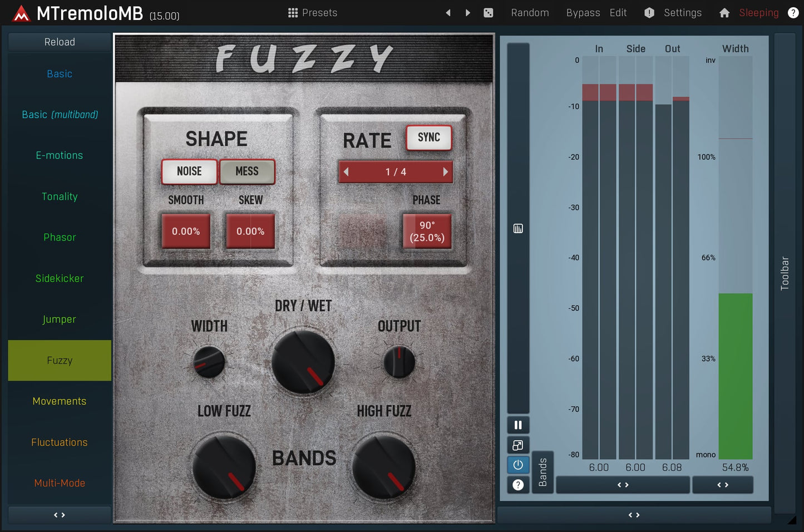Screen dimensions: 804x532
Task: Click the SKEW 0.00% value box
Action: 250,231
